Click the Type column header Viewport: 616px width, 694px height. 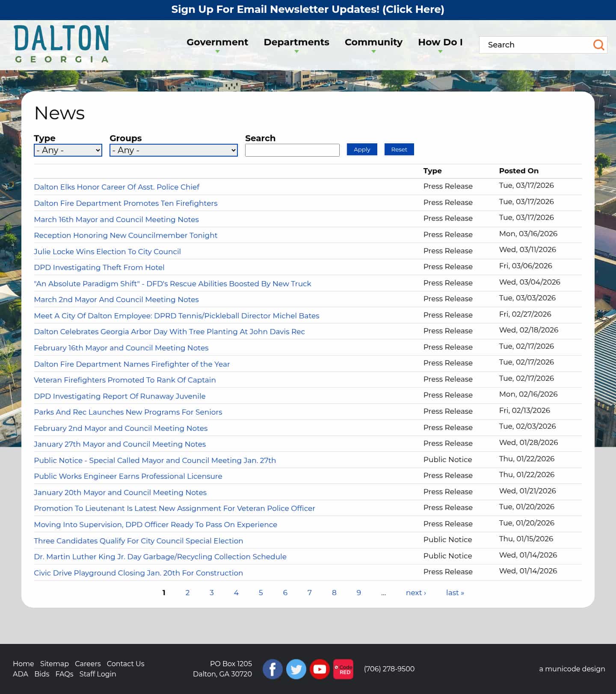click(432, 171)
